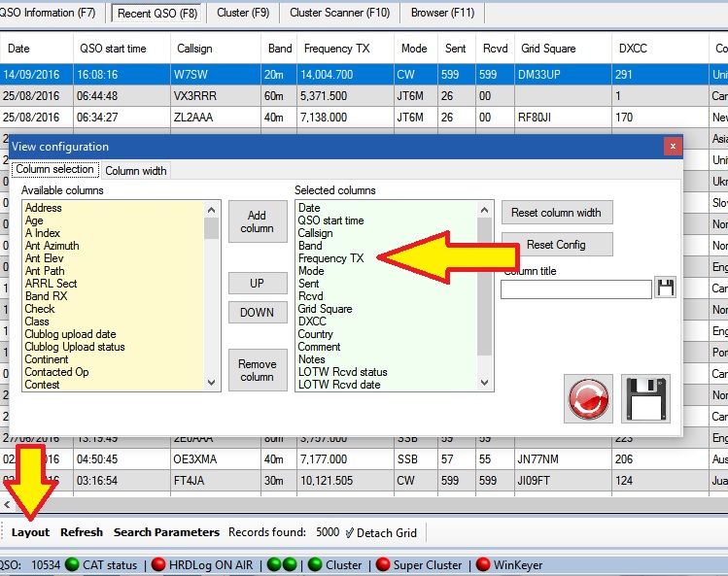Screen dimensions: 728x576
Task: Click the green Cluster status indicator
Action: click(x=315, y=564)
